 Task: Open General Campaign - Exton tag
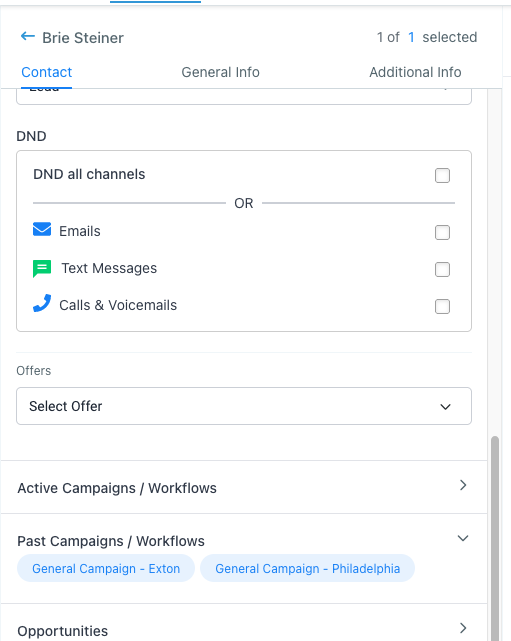pyautogui.click(x=106, y=568)
